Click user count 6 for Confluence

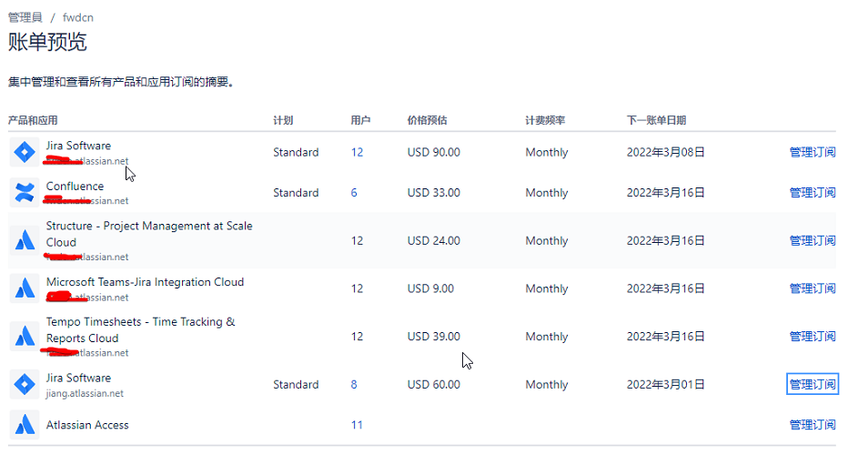click(x=354, y=193)
